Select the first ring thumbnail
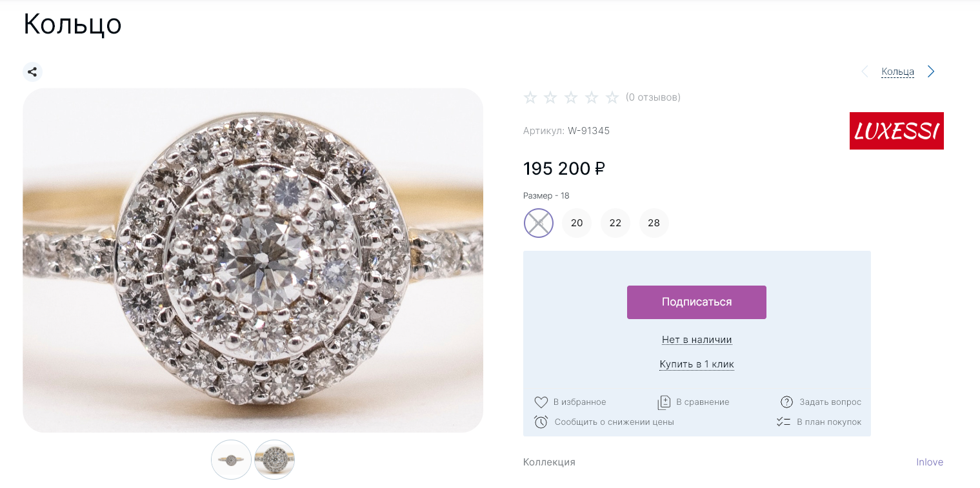This screenshot has width=980, height=488. [x=231, y=460]
